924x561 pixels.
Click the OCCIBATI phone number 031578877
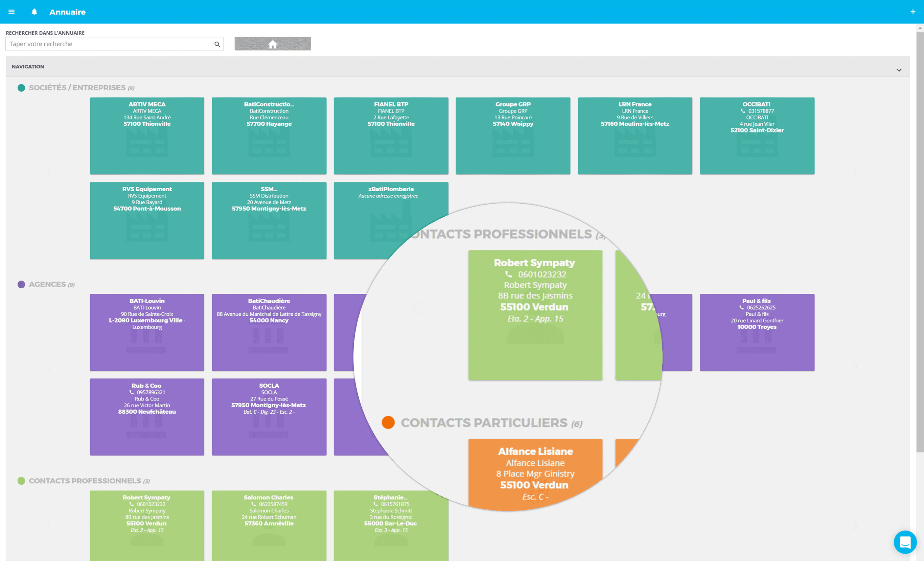(x=761, y=111)
